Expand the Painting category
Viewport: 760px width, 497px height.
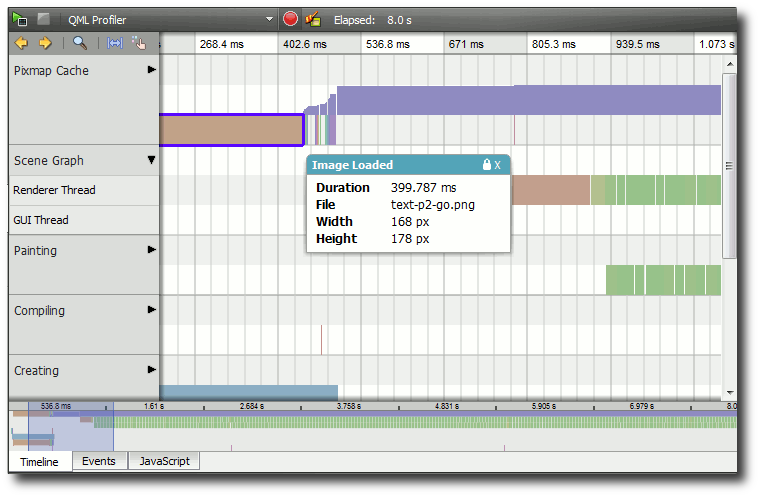152,250
